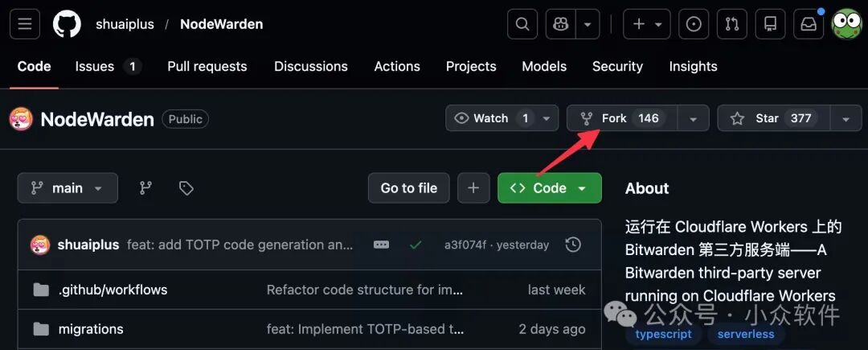
Task: Click the NodeWarden repository title
Action: (x=97, y=119)
